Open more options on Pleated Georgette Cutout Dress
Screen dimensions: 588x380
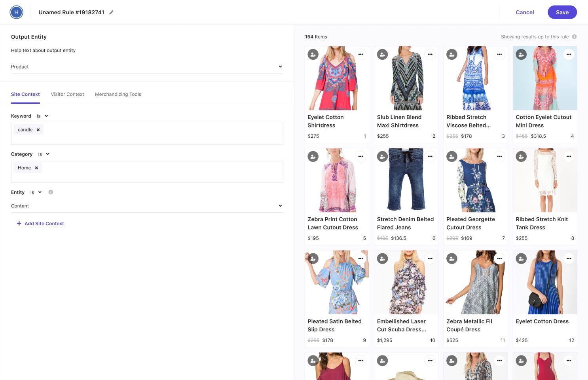pos(499,156)
